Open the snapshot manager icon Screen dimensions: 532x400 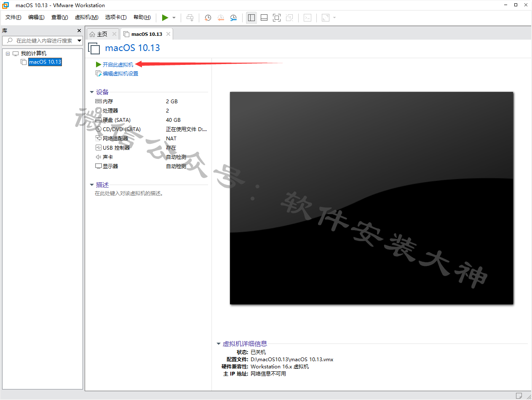tap(233, 18)
